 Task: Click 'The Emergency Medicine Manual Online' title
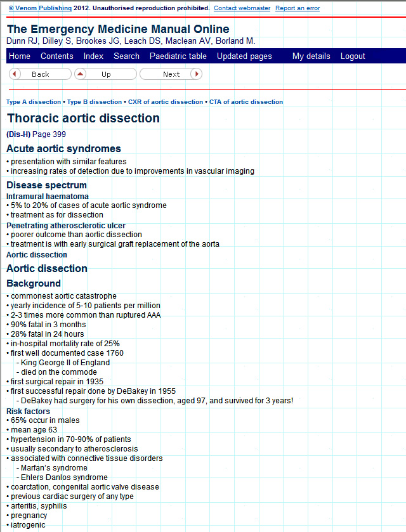click(x=118, y=29)
